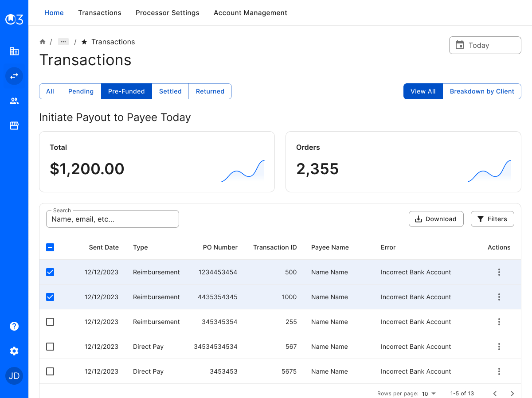Open the company/business section in sidebar

[14, 51]
